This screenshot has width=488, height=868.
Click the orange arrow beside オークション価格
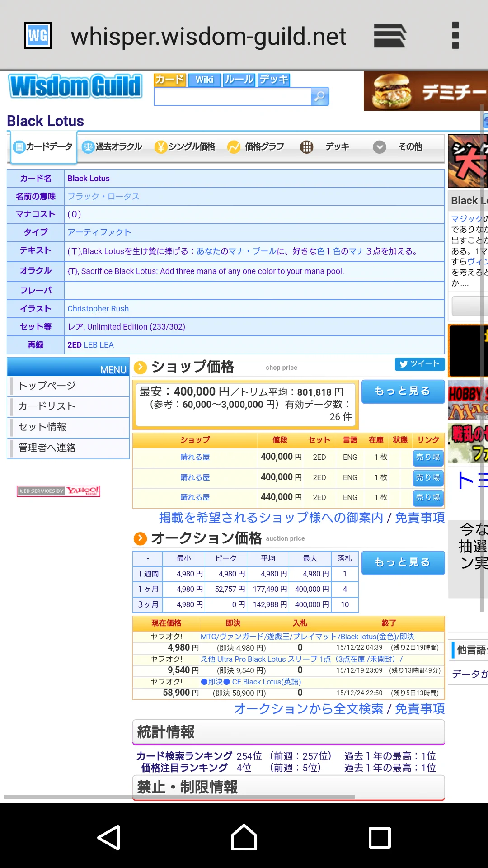coord(141,538)
